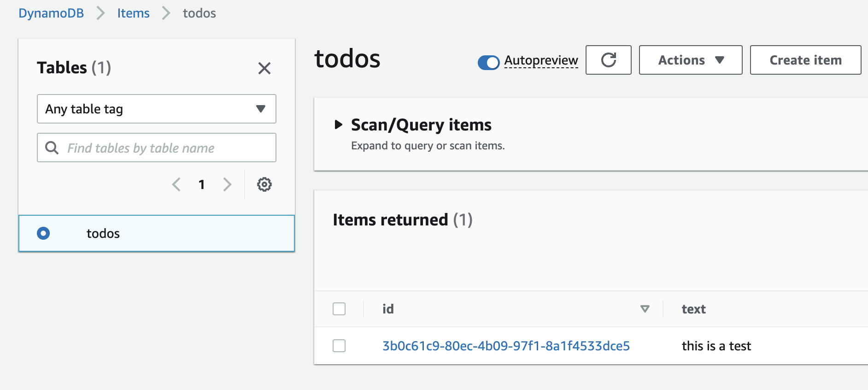Image resolution: width=868 pixels, height=390 pixels.
Task: Select the todos table radio button
Action: coord(43,233)
